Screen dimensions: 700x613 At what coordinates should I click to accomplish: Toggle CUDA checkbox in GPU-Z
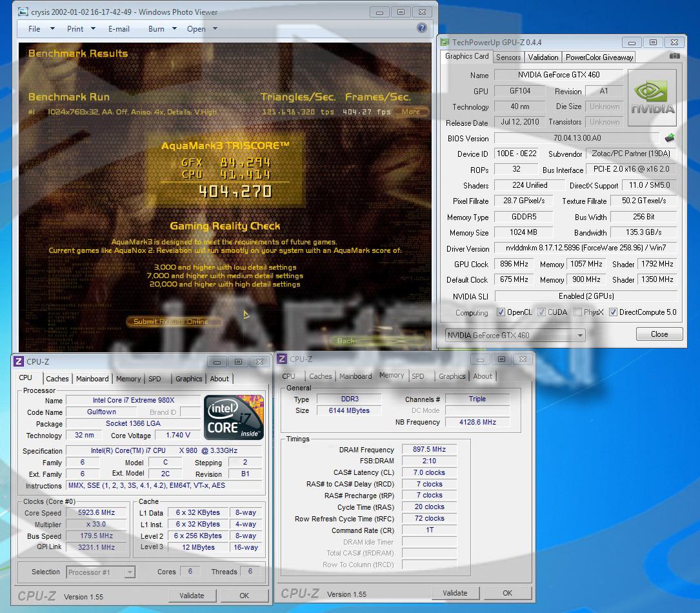[541, 312]
